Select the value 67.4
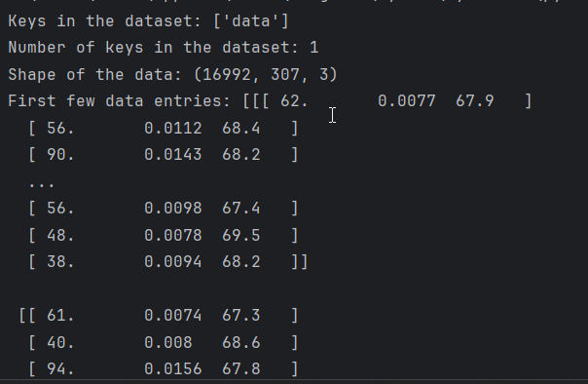Screen dimensions: 588x384 click(x=241, y=209)
